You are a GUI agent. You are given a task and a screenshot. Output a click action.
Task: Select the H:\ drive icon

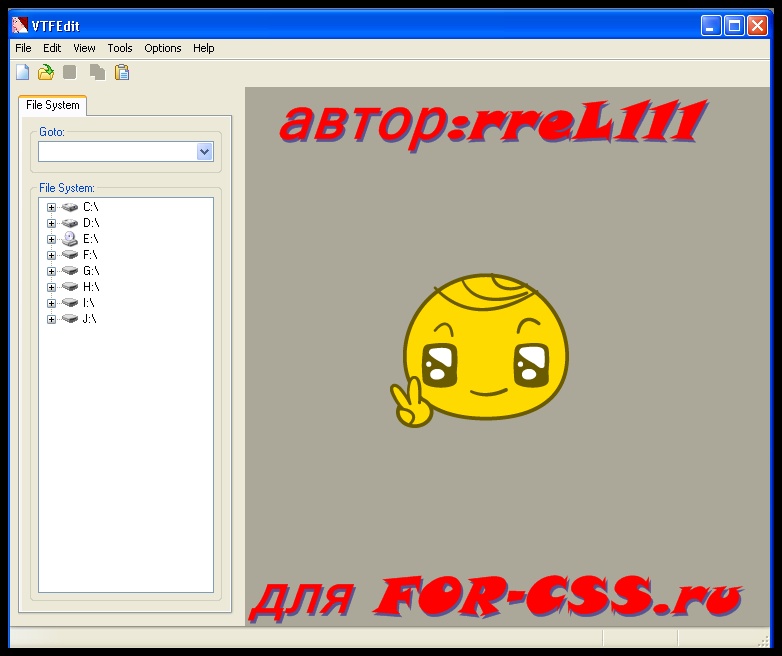[70, 287]
